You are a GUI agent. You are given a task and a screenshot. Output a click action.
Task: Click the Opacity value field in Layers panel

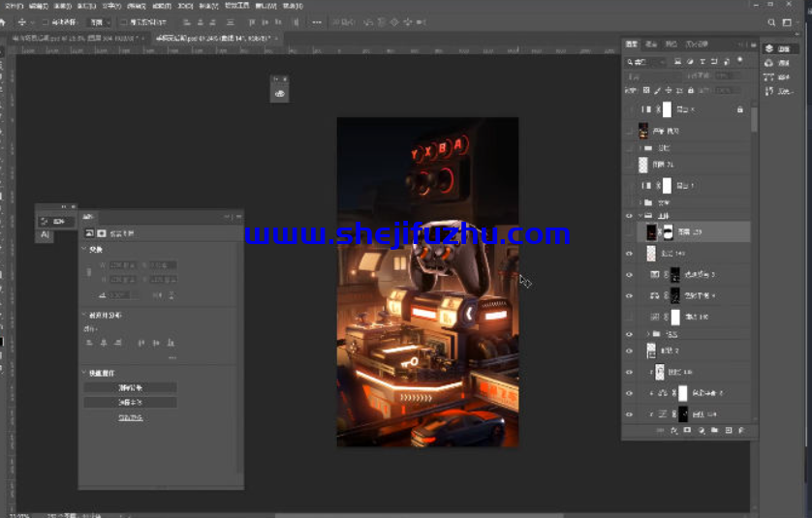pos(727,76)
